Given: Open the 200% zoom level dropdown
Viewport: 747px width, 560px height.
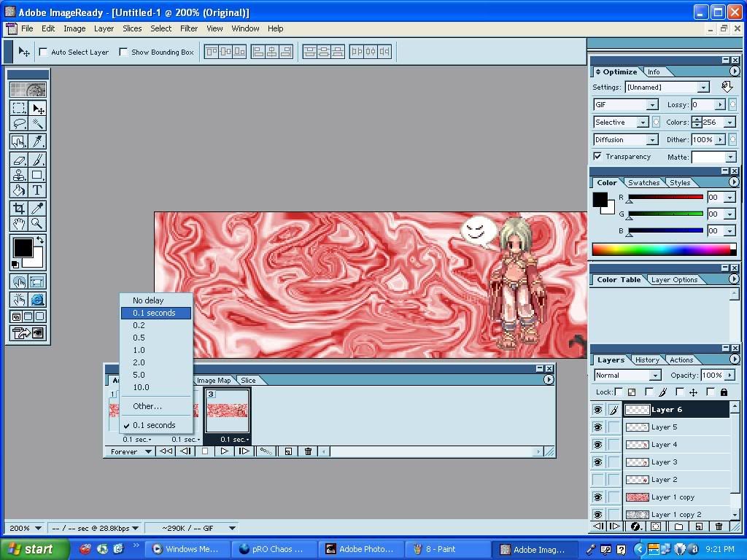Looking at the screenshot, I should coord(38,528).
